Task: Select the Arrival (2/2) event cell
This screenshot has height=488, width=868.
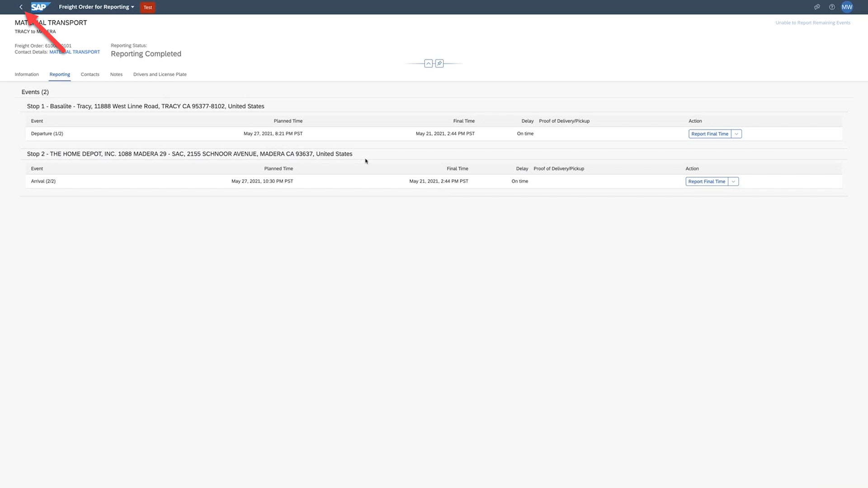Action: point(43,181)
